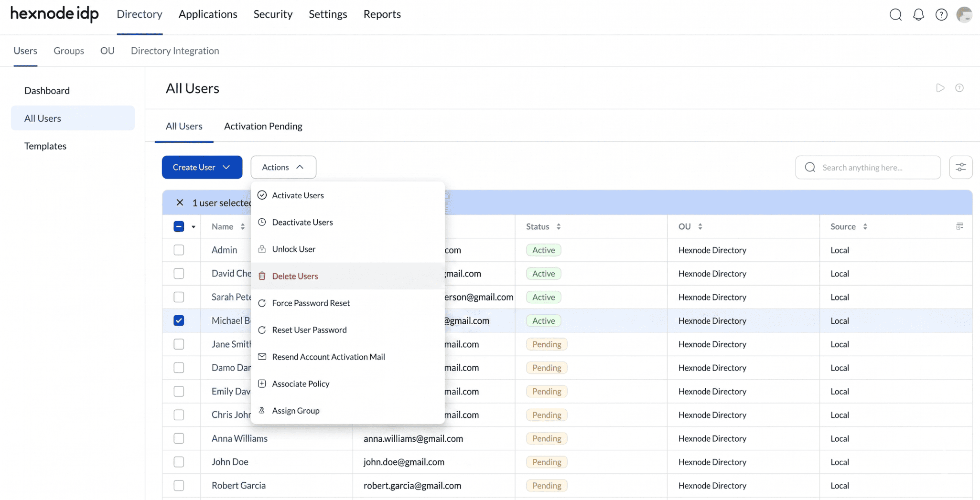Toggle the select-all header checkbox
Image resolution: width=980 pixels, height=500 pixels.
(179, 226)
